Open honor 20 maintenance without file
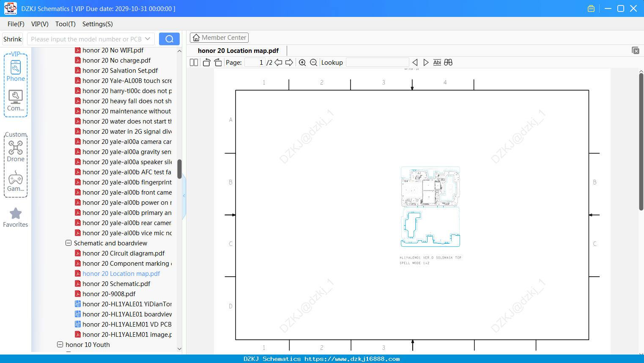 (x=123, y=111)
